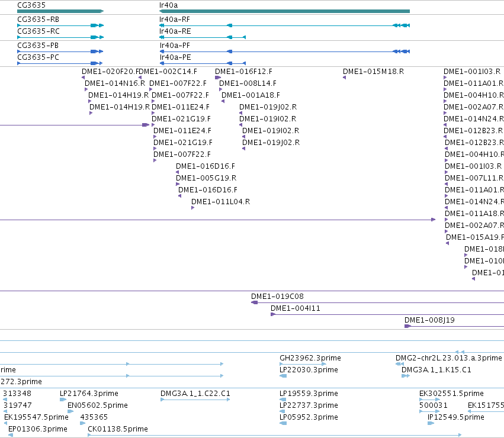Screen dimensions: 504x438
Task: Select the Ir40a-RE transcript label
Action: coord(175,31)
